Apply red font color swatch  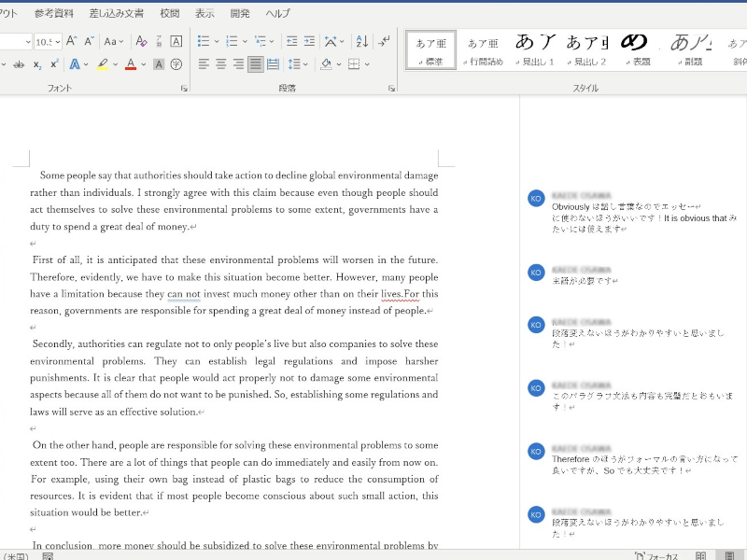130,64
